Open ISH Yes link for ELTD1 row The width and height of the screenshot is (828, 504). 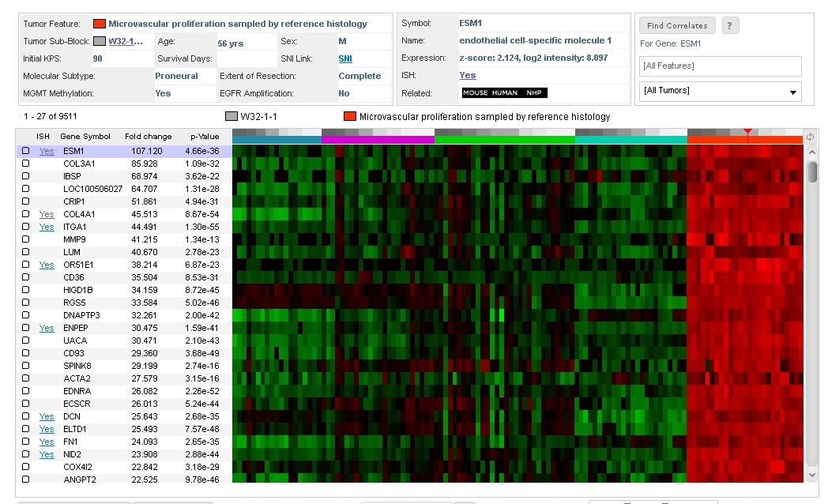click(47, 429)
